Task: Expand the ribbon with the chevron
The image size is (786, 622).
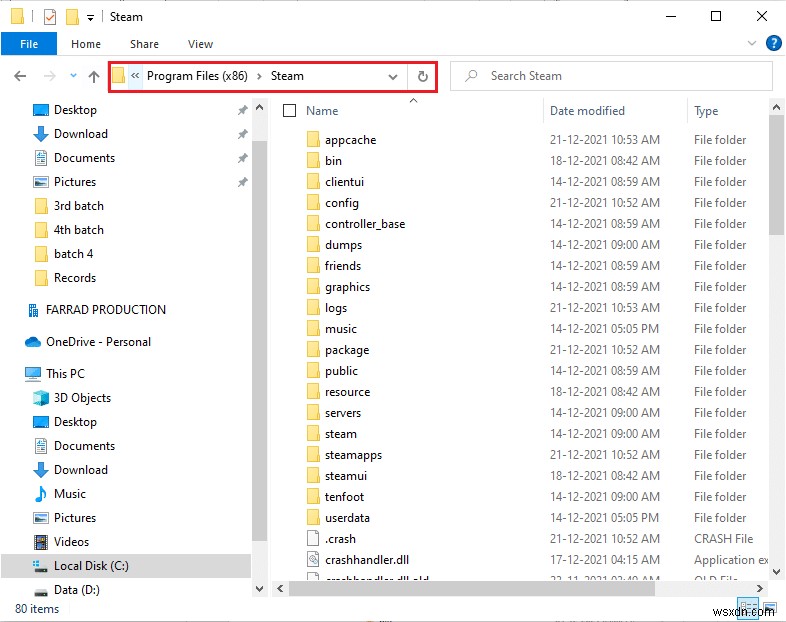Action: (x=752, y=43)
